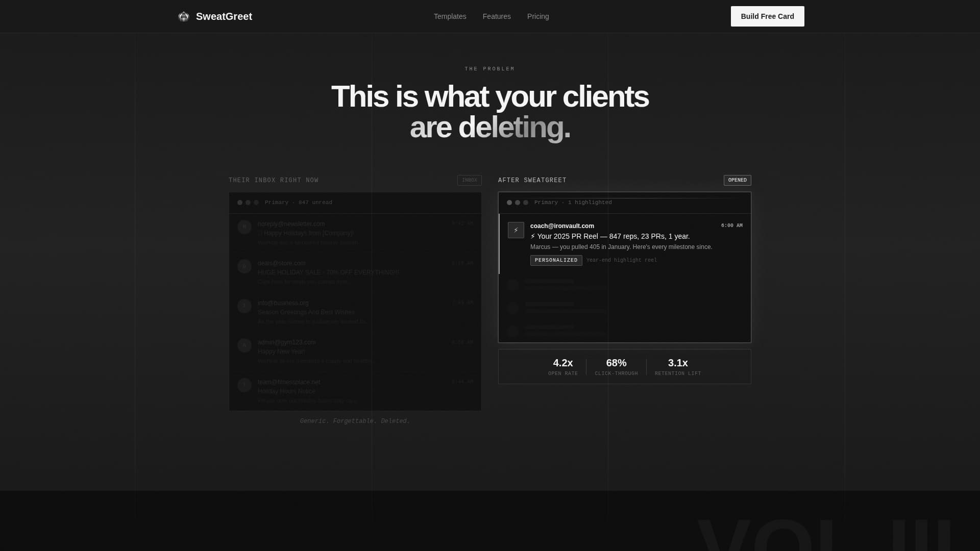
Task: Click the 68% click-through stat
Action: click(x=616, y=367)
